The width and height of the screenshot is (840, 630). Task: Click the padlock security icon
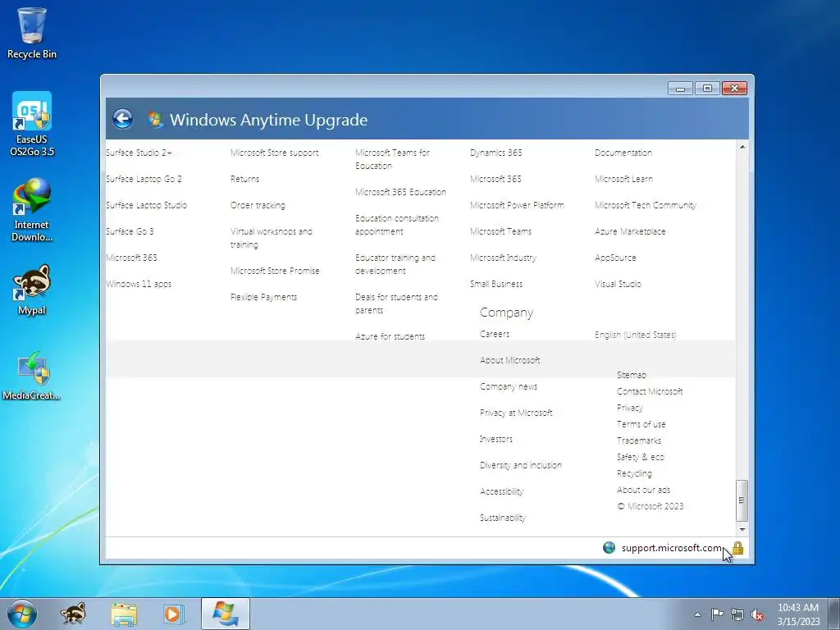pos(737,547)
